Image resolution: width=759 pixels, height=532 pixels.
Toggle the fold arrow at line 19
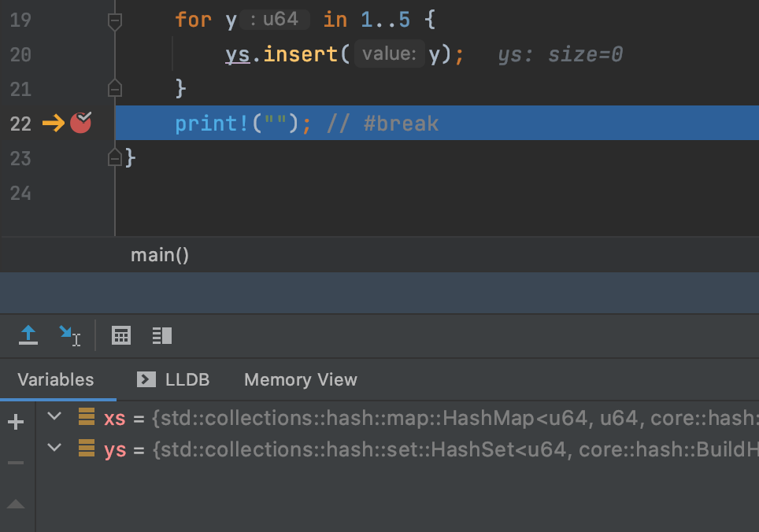[115, 20]
